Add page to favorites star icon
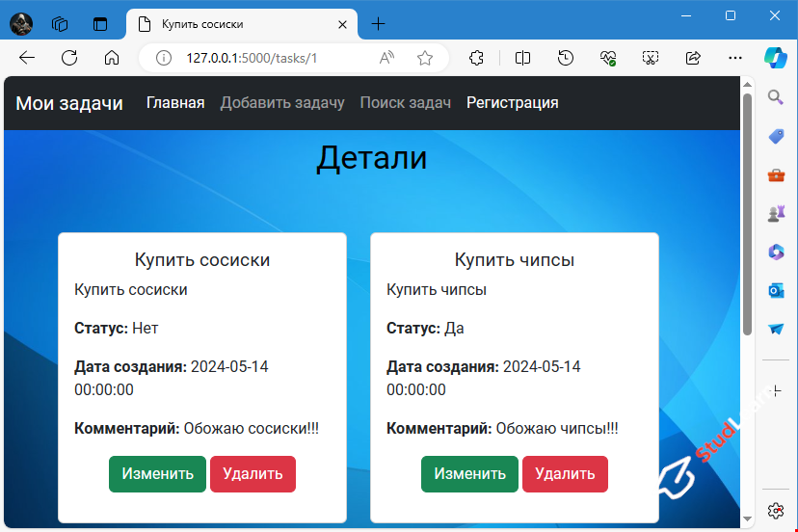 (425, 58)
